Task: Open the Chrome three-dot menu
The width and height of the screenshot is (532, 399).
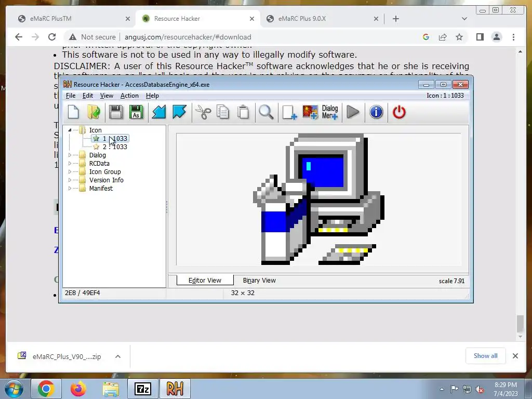Action: 513,37
